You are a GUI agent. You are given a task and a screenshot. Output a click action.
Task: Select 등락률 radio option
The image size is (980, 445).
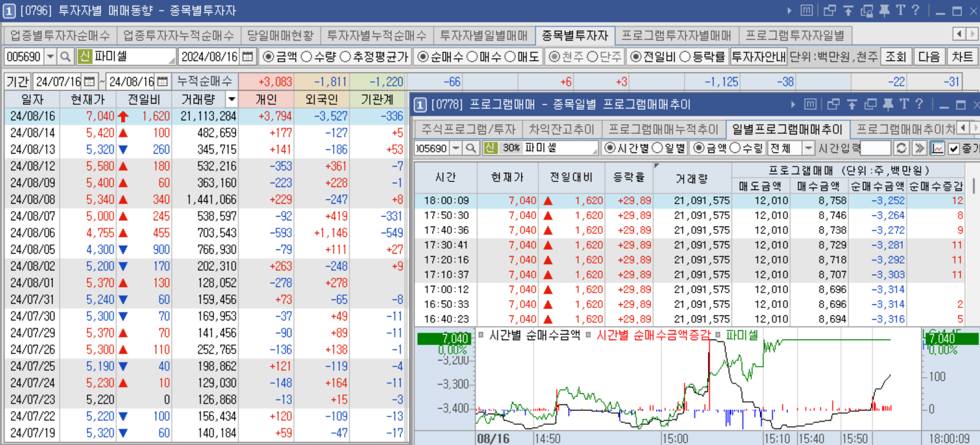pos(685,57)
